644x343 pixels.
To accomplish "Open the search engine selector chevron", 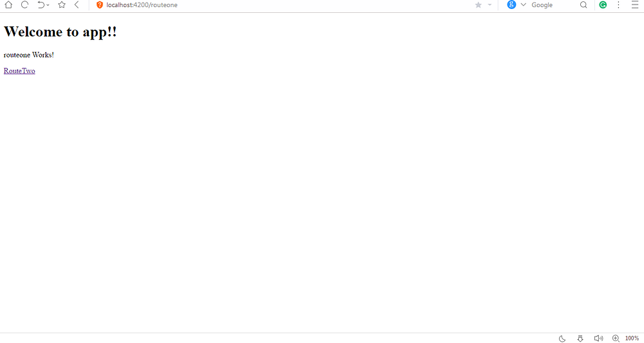I will [x=523, y=5].
